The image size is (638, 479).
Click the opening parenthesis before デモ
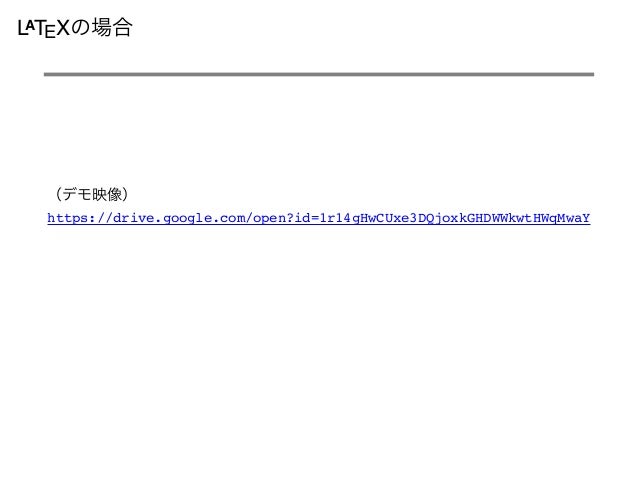click(x=58, y=194)
